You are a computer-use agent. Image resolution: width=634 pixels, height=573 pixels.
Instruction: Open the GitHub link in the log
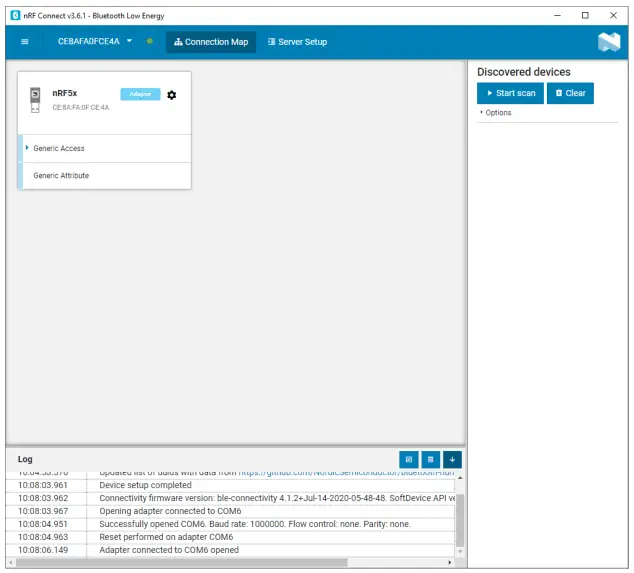346,472
